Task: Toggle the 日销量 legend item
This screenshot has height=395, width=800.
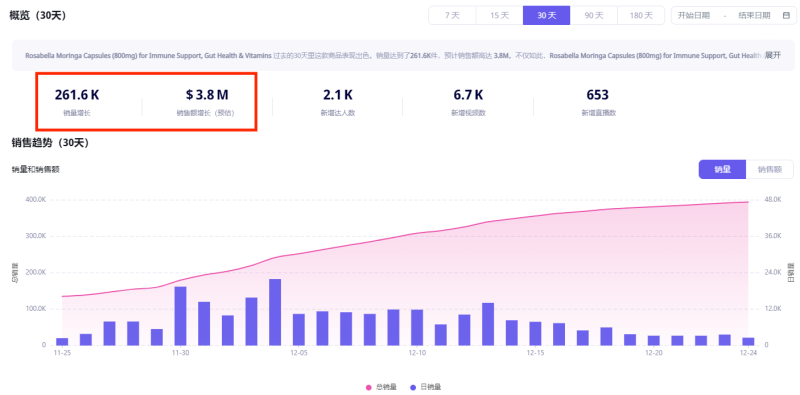Action: click(426, 387)
